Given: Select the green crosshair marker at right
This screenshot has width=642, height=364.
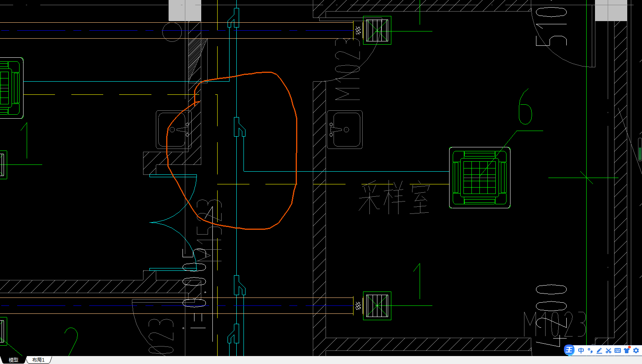Looking at the screenshot, I should [x=586, y=178].
